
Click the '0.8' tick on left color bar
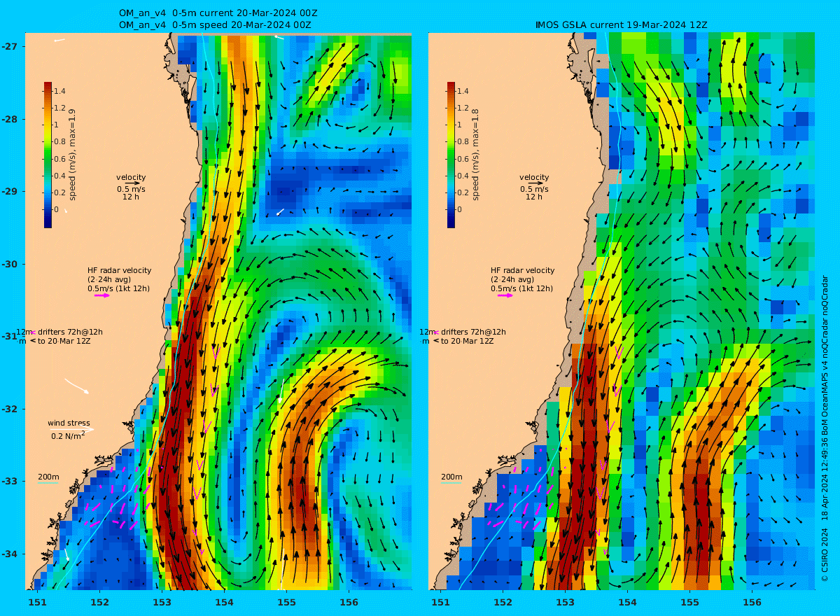59,141
